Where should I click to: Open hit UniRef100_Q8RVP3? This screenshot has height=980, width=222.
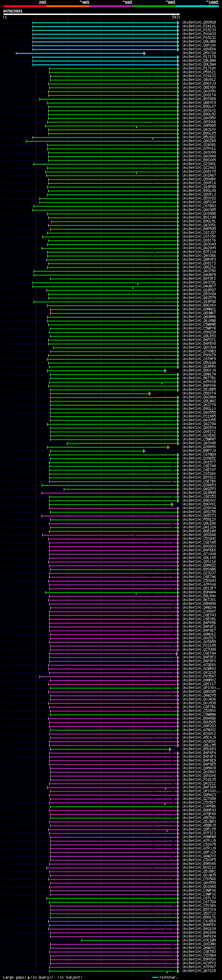[x=199, y=259]
